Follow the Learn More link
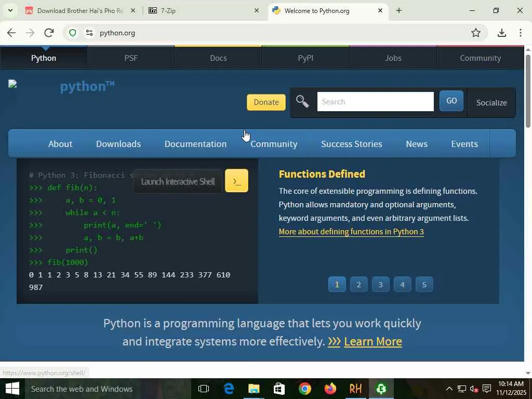Image resolution: width=532 pixels, height=399 pixels. pos(373,341)
